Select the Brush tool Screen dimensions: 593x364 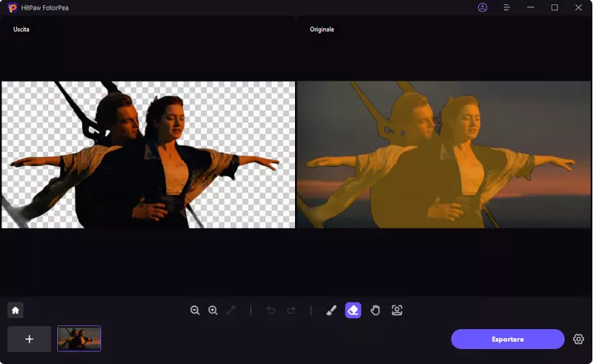tap(331, 311)
